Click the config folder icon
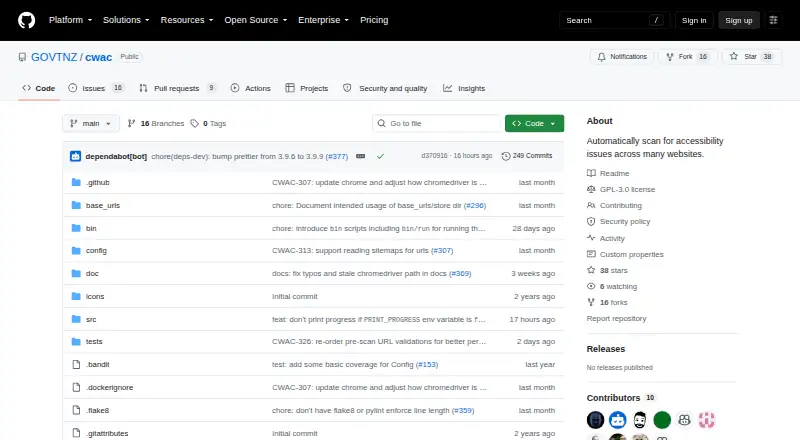 point(76,251)
